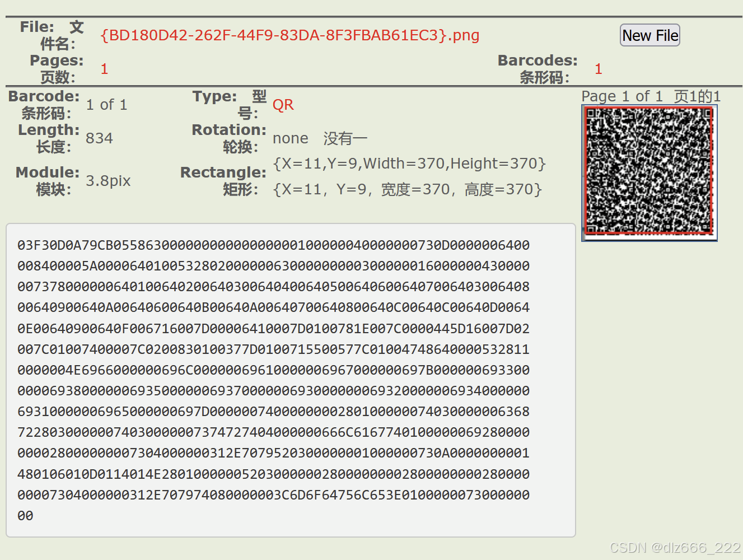The image size is (743, 560).
Task: Select the first hex data line starting 03F30D0A79
Action: click(272, 245)
